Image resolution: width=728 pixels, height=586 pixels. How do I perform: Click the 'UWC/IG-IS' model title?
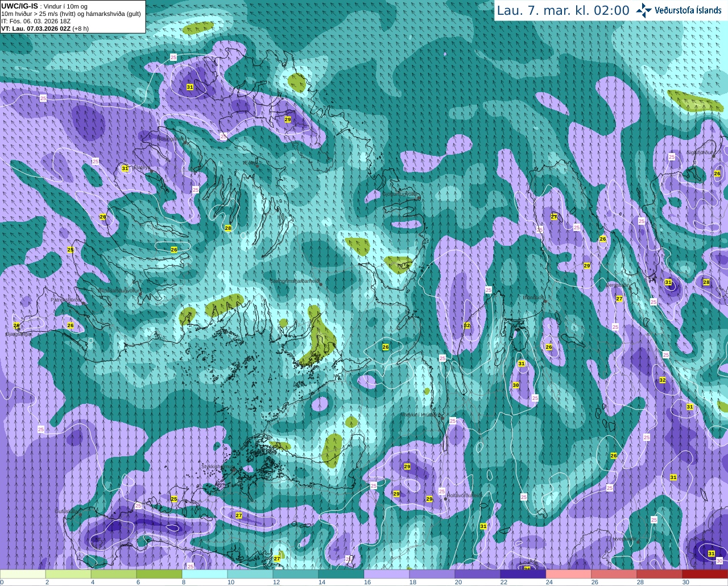(x=20, y=6)
